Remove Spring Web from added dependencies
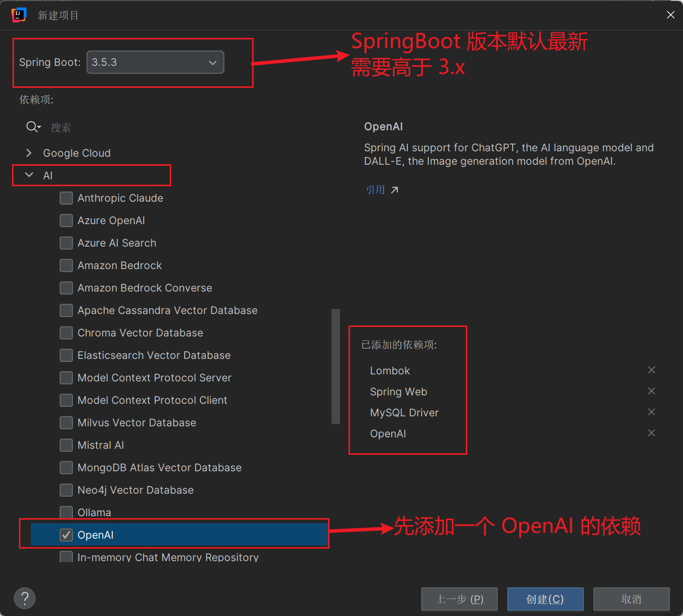Viewport: 683px width, 616px height. tap(652, 391)
